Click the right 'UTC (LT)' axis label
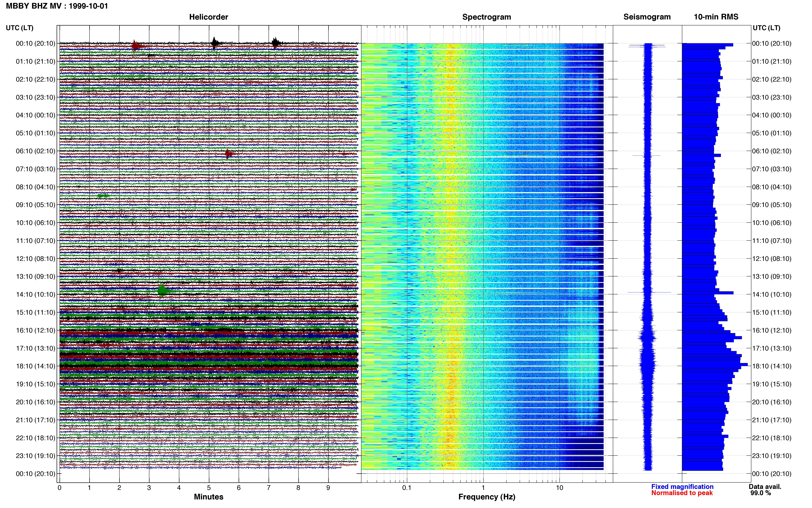 (766, 28)
